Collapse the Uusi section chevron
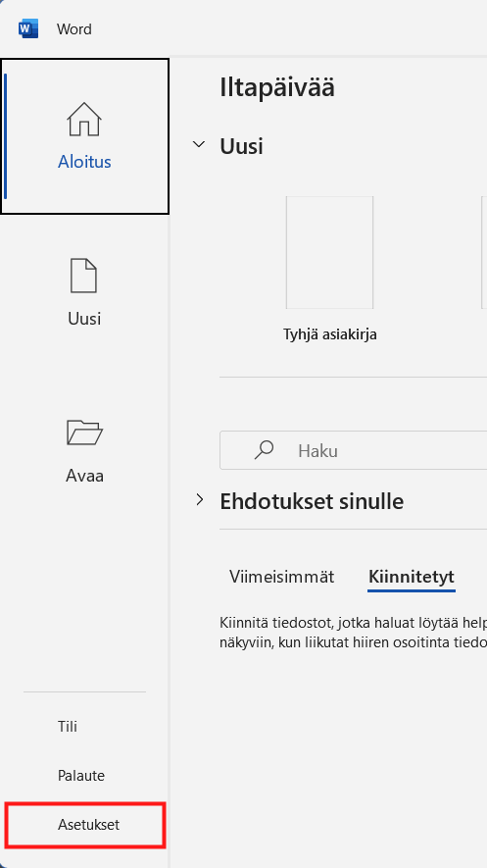This screenshot has height=868, width=487. pyautogui.click(x=198, y=145)
